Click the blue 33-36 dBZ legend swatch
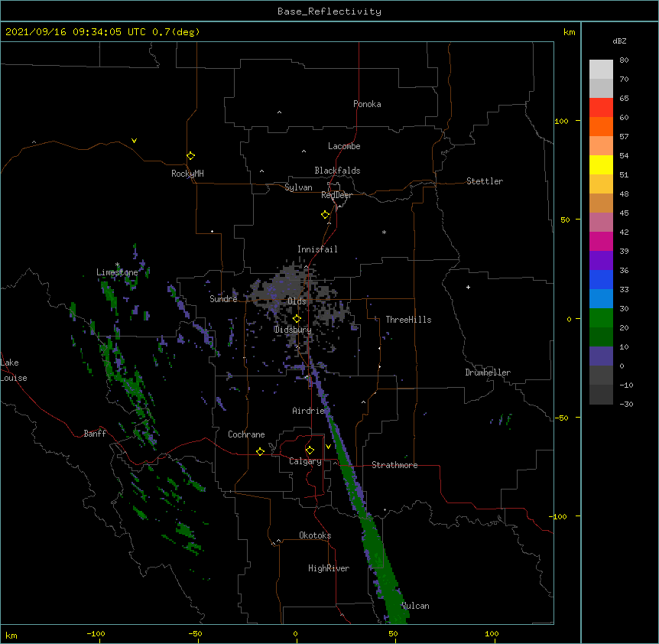Viewport: 659px width, 644px height. point(601,279)
